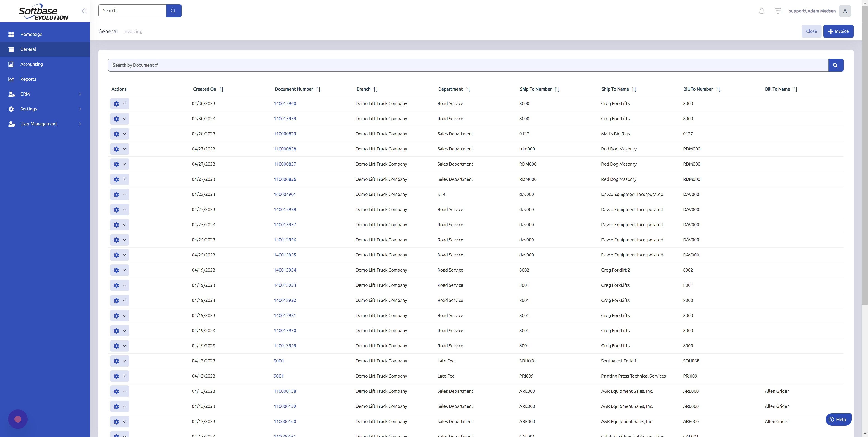The height and width of the screenshot is (437, 868).
Task: Collapse the navigation sidebar with the chevron
Action: tap(84, 10)
